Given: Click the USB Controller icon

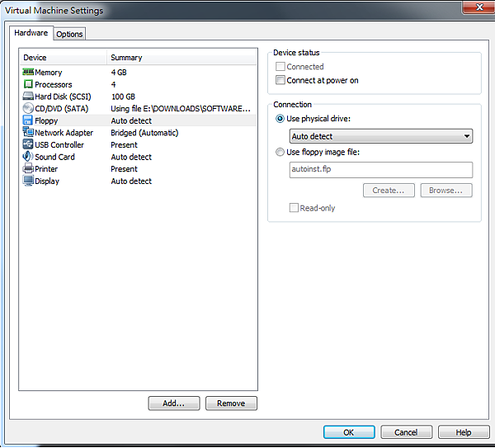Looking at the screenshot, I should 28,144.
